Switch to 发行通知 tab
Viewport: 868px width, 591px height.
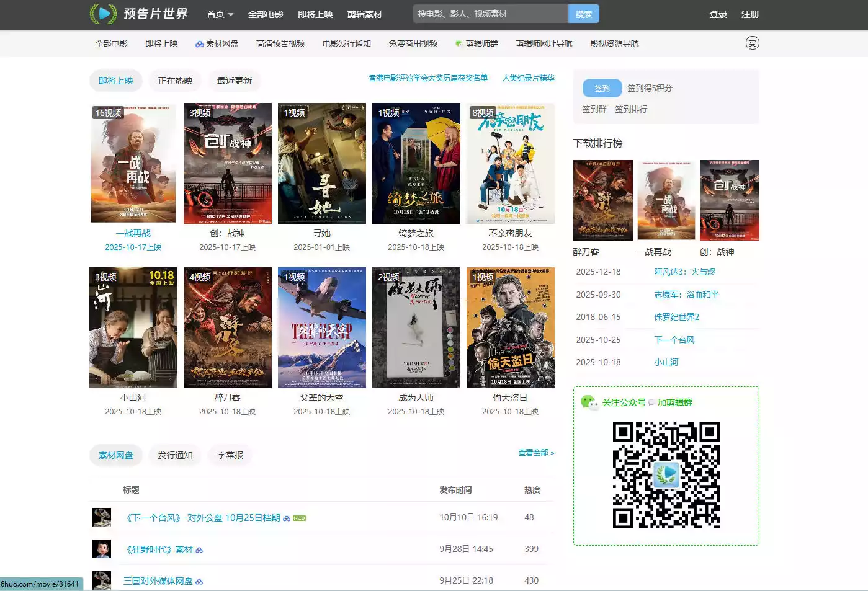[x=175, y=455]
